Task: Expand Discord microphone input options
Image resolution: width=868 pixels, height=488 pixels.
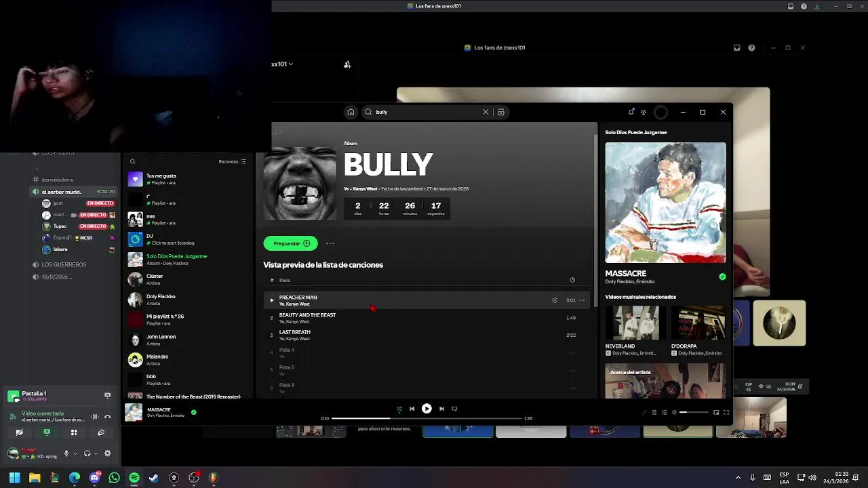Action: (x=75, y=453)
